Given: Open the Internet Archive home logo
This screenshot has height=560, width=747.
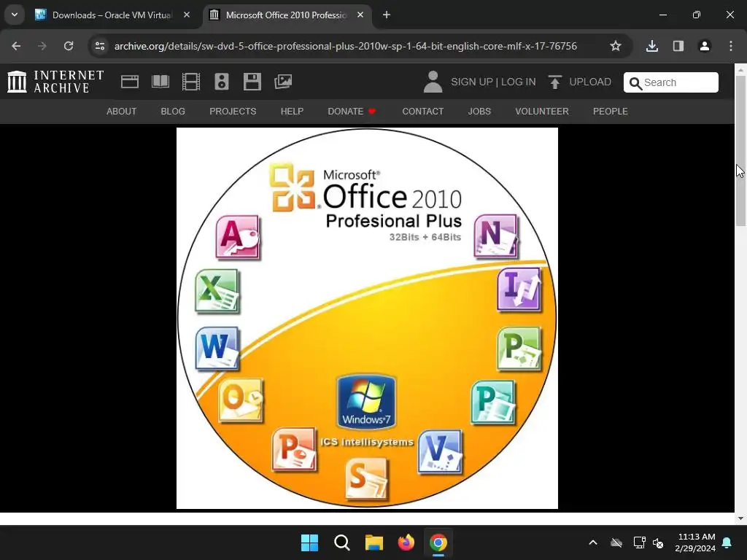Looking at the screenshot, I should (55, 82).
